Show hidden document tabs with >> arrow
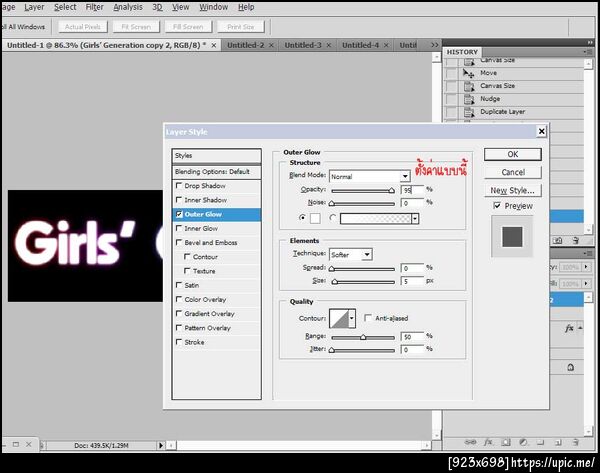This screenshot has height=473, width=600. click(x=434, y=45)
